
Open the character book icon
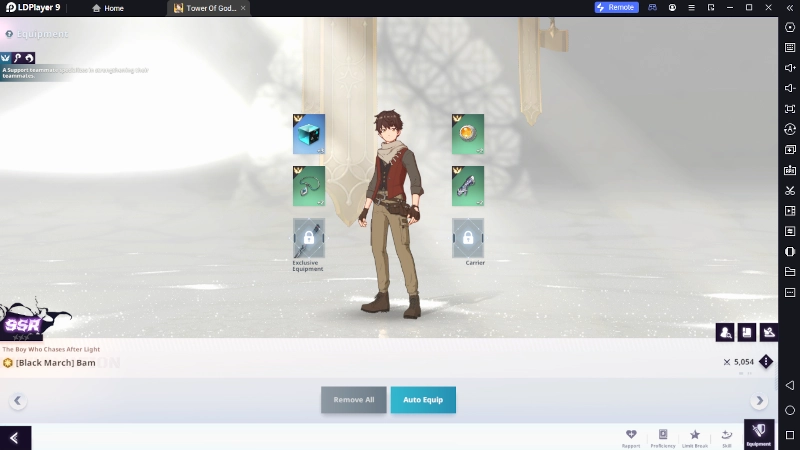[x=747, y=333]
